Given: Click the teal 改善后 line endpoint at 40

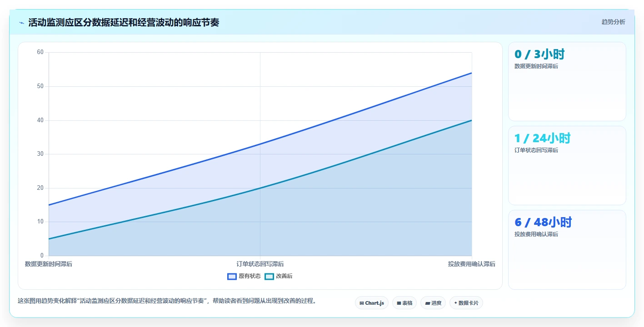Looking at the screenshot, I should point(472,120).
